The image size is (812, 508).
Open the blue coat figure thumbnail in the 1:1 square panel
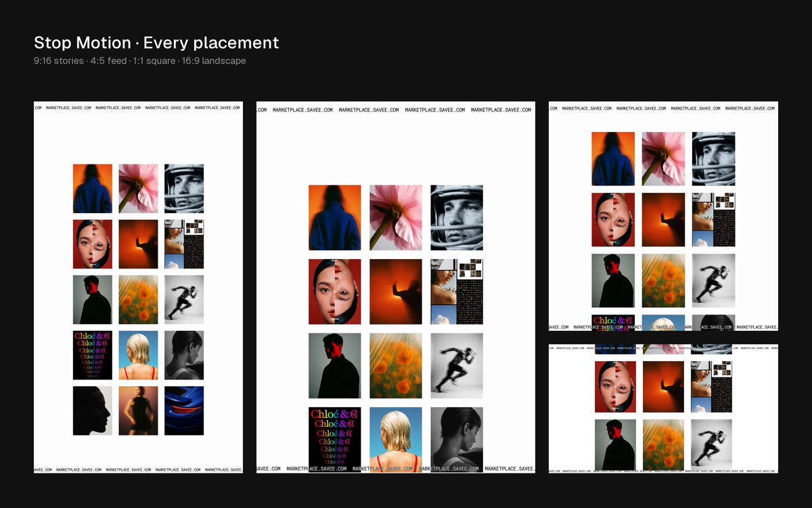click(x=613, y=159)
